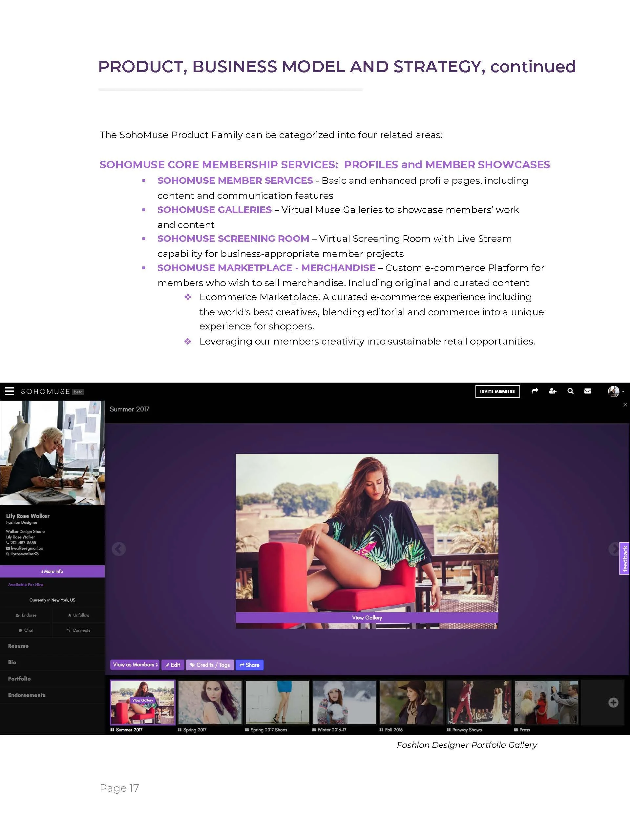Toggle Unfollow for Lily Rose Walker
630x840 pixels.
pyautogui.click(x=79, y=615)
